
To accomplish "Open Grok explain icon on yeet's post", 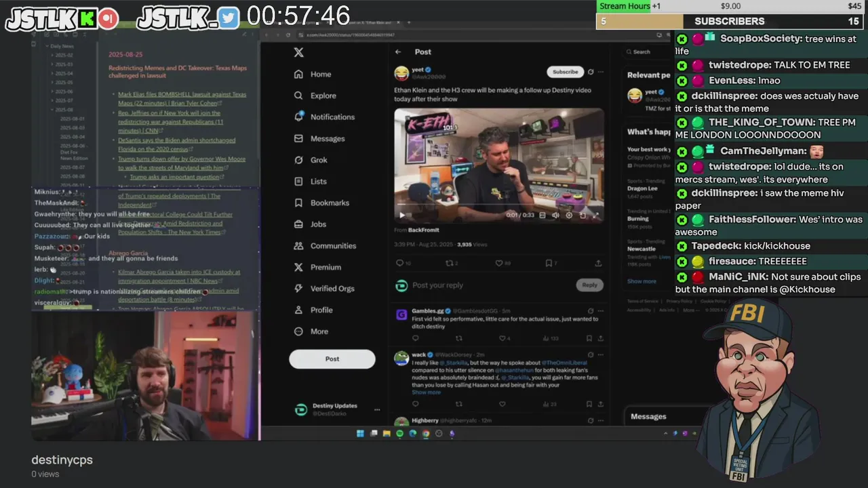I will pos(591,72).
